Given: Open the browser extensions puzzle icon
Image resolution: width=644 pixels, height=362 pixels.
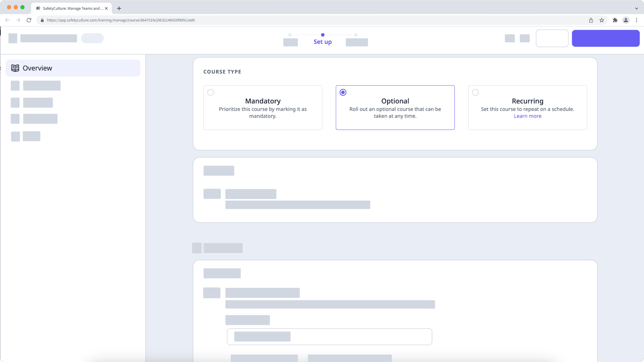Looking at the screenshot, I should tap(615, 20).
